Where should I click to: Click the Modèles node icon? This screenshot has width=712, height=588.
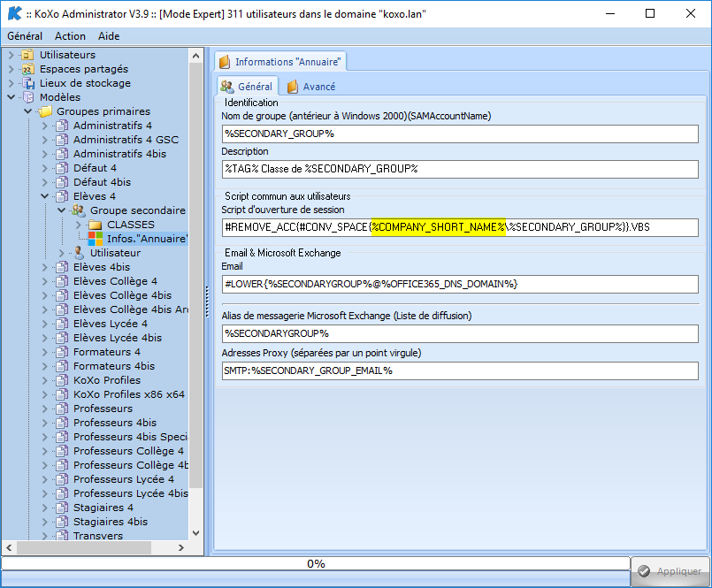[28, 97]
